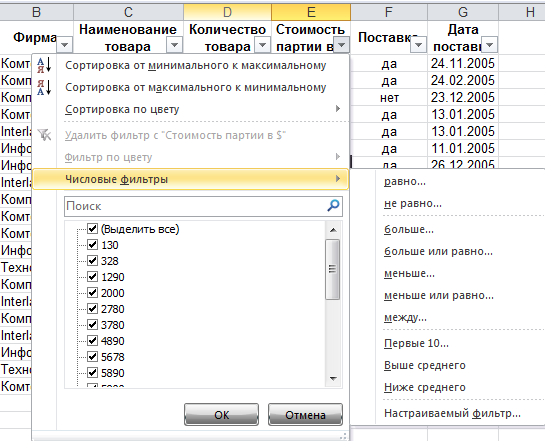The height and width of the screenshot is (441, 545).
Task: Select column E header
Action: point(311,12)
